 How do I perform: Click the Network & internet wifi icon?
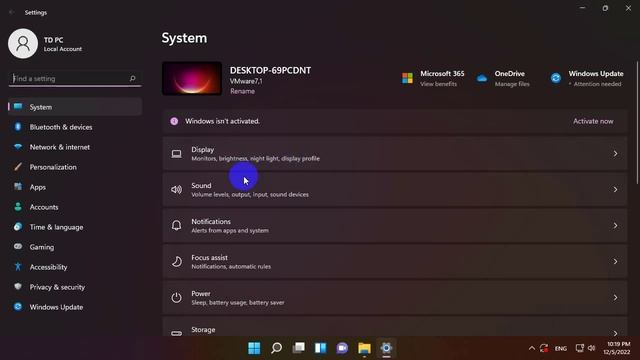tap(18, 147)
